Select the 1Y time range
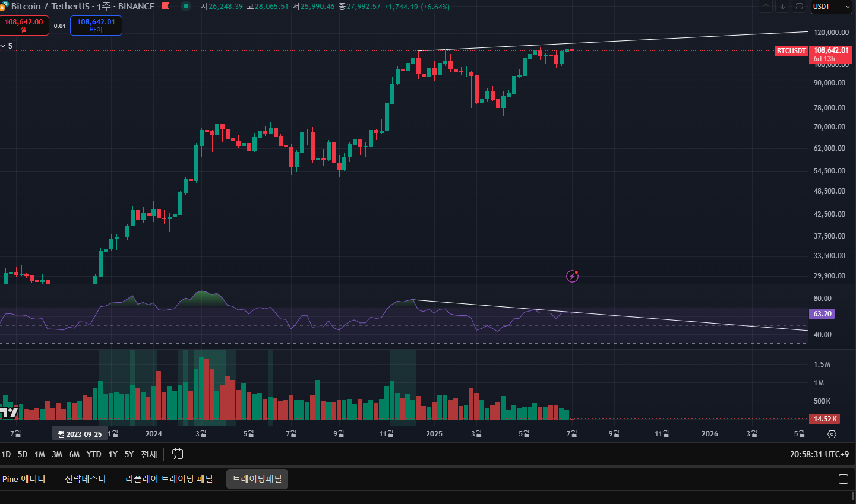Image resolution: width=856 pixels, height=504 pixels. pos(113,454)
